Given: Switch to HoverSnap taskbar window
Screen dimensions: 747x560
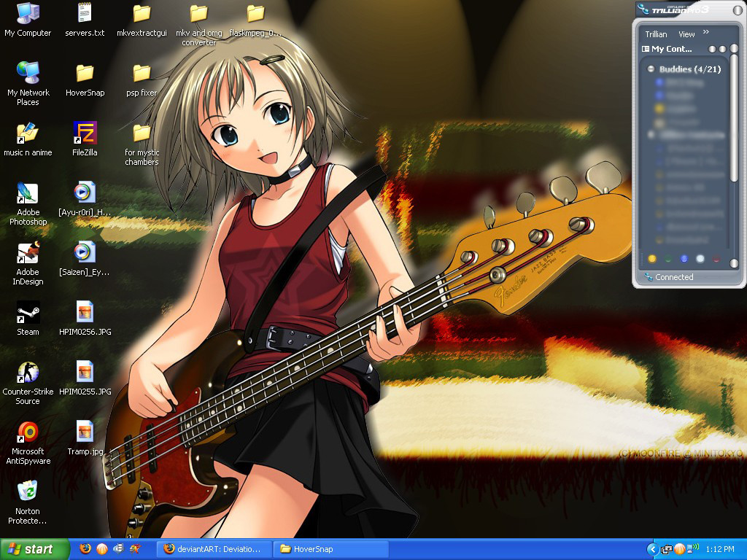Looking at the screenshot, I should coord(332,549).
